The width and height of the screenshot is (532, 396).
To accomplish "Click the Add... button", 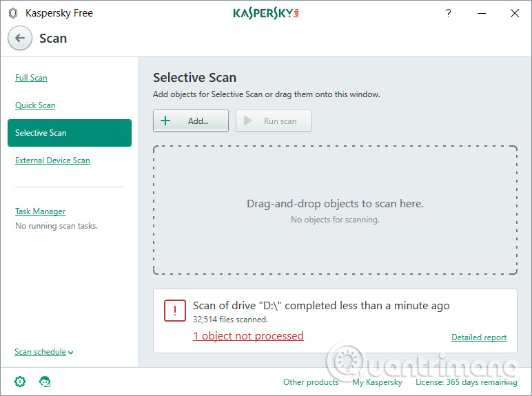I will pos(191,121).
